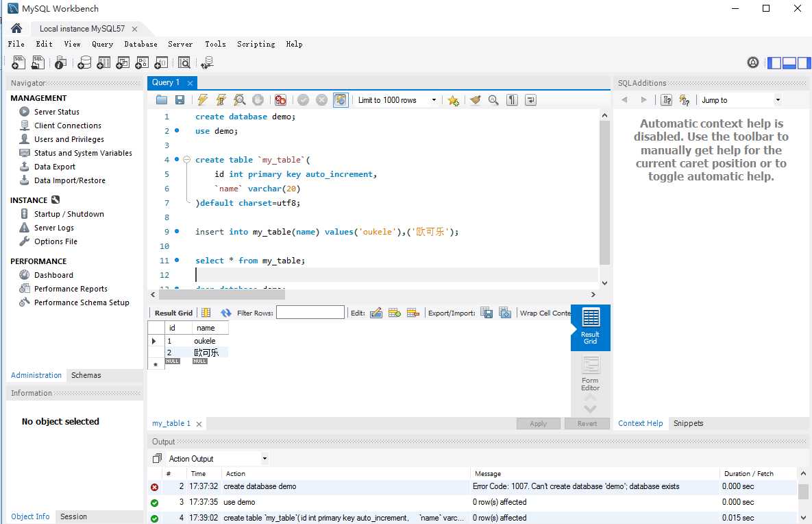812x524 pixels.
Task: Open find panel magnifier icon
Action: point(493,100)
